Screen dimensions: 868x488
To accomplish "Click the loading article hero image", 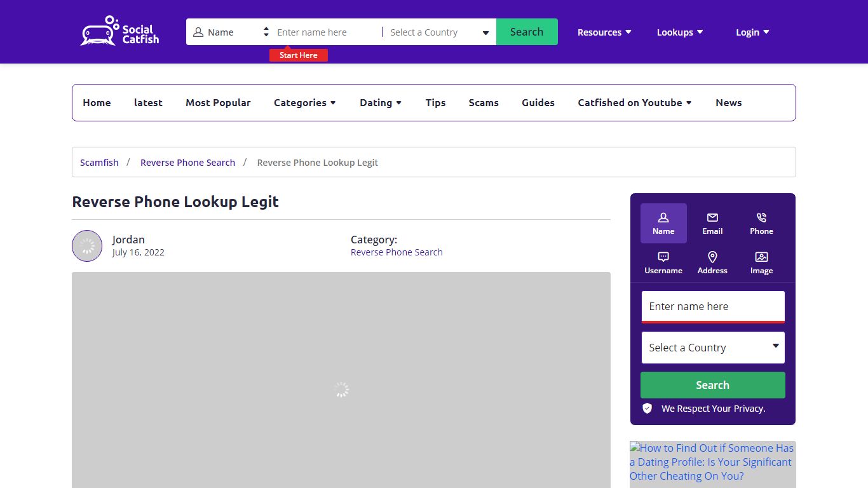I will coord(341,380).
